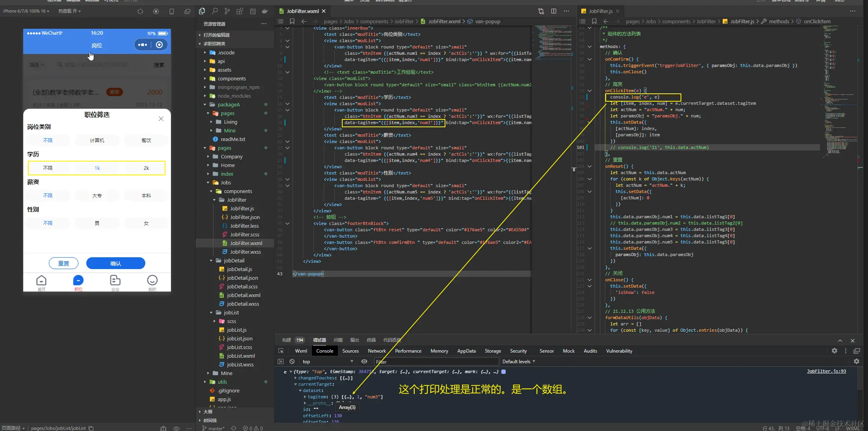Open the search icon in sidebar toolbar

click(x=215, y=11)
